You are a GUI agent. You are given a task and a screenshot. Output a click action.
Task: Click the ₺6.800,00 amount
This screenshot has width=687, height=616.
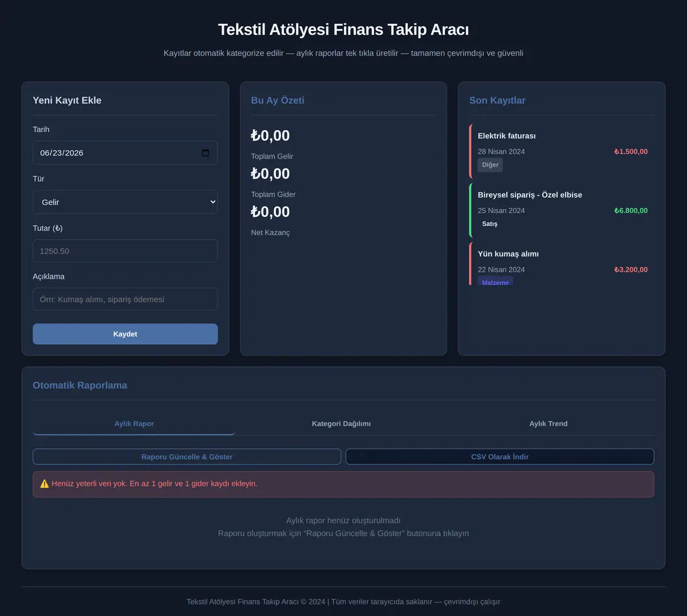631,211
